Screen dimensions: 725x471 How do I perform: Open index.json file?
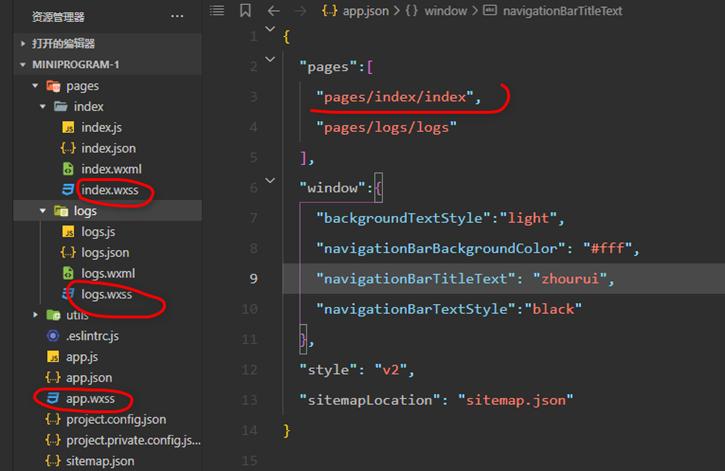pos(108,148)
